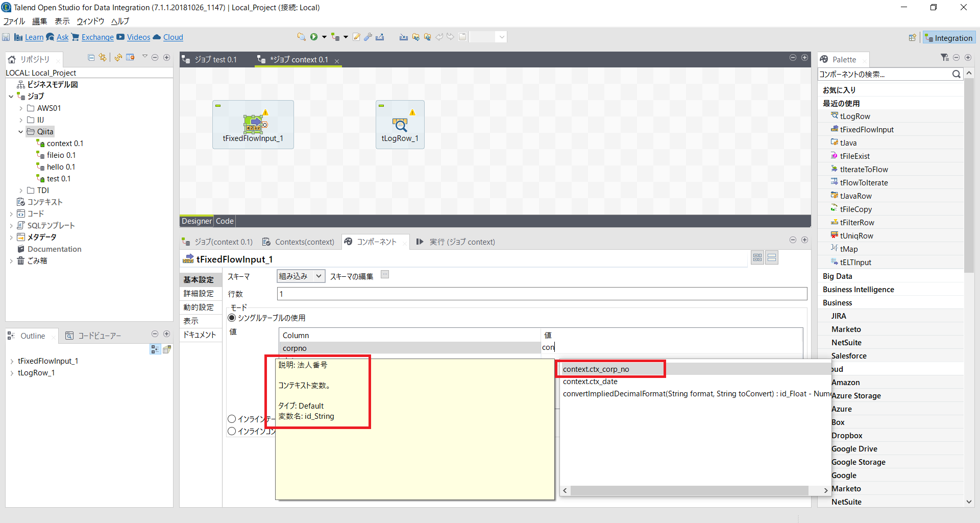Select the インラインコンテンツ radio button
This screenshot has height=523, width=980.
232,431
